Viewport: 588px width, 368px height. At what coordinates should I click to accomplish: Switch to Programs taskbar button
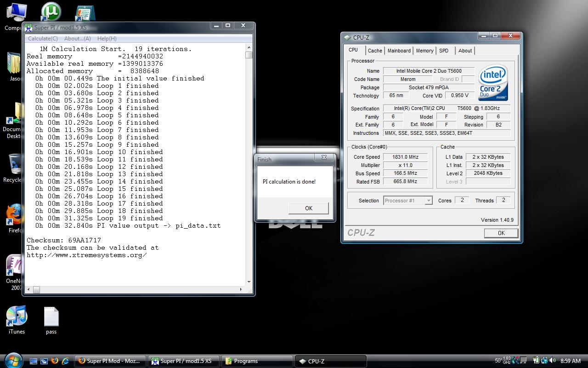(x=258, y=361)
